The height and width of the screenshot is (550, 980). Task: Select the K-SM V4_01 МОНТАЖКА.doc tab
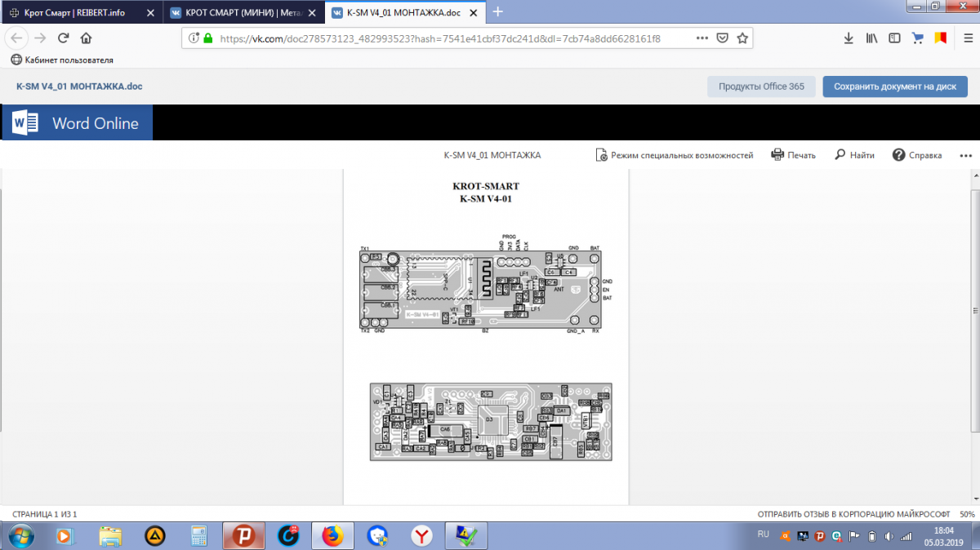pyautogui.click(x=405, y=12)
